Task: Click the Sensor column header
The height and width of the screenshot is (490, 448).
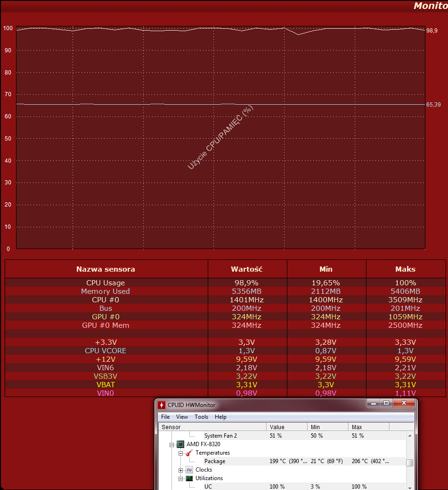Action: [212, 427]
